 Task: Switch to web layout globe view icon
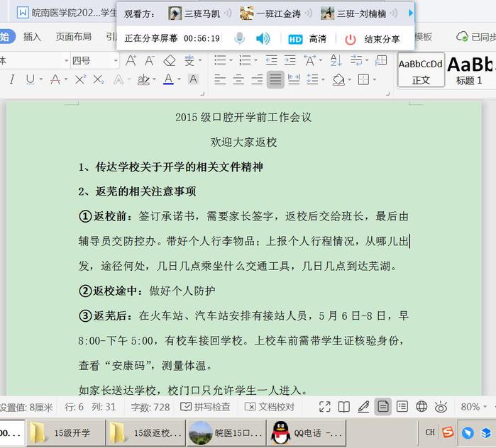click(x=421, y=407)
